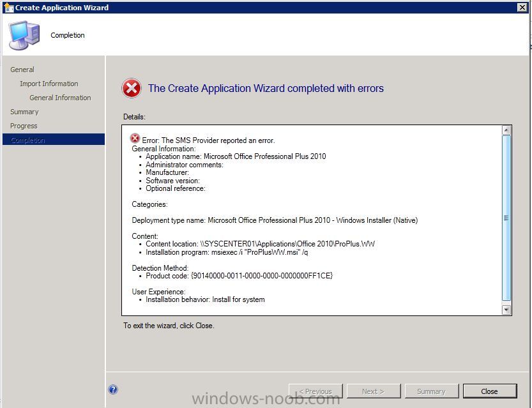The image size is (532, 408).
Task: Select the General step in sidebar
Action: click(22, 70)
